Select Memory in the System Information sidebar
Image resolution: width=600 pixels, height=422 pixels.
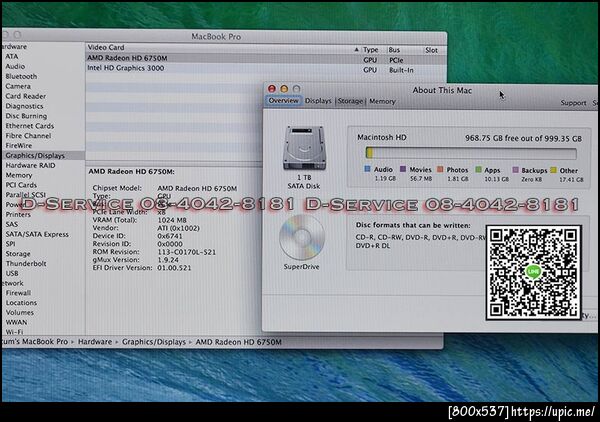click(18, 175)
